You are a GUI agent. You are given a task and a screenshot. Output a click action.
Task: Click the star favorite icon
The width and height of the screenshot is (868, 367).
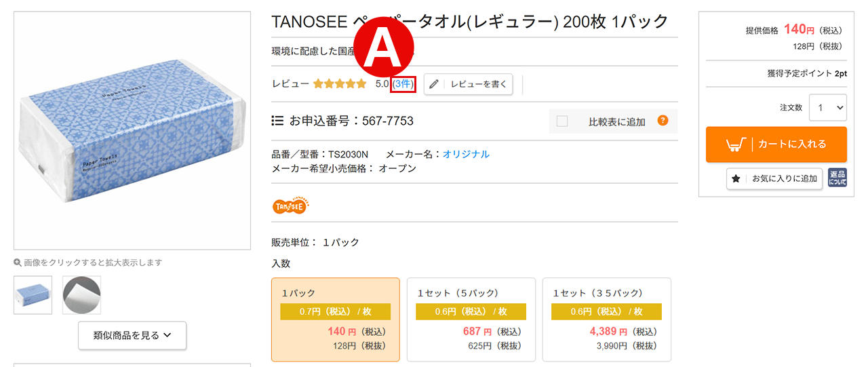click(736, 179)
